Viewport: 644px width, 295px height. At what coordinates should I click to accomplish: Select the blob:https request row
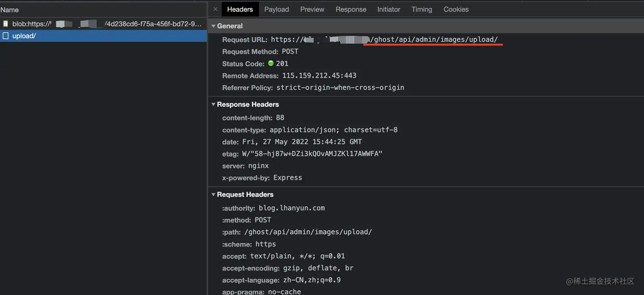point(106,24)
